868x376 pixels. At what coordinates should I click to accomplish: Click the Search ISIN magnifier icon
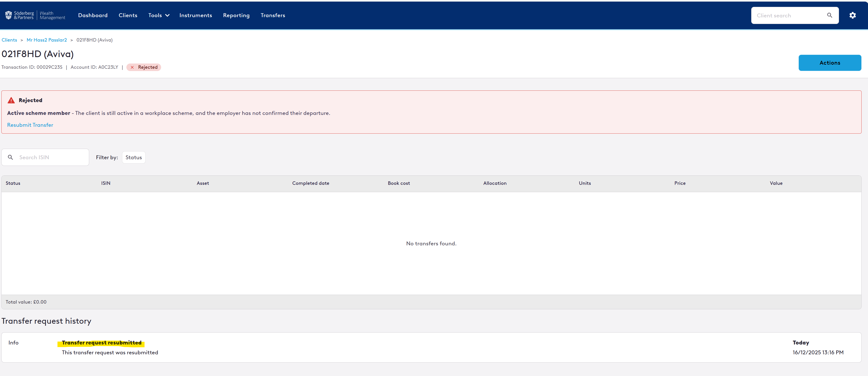point(11,157)
